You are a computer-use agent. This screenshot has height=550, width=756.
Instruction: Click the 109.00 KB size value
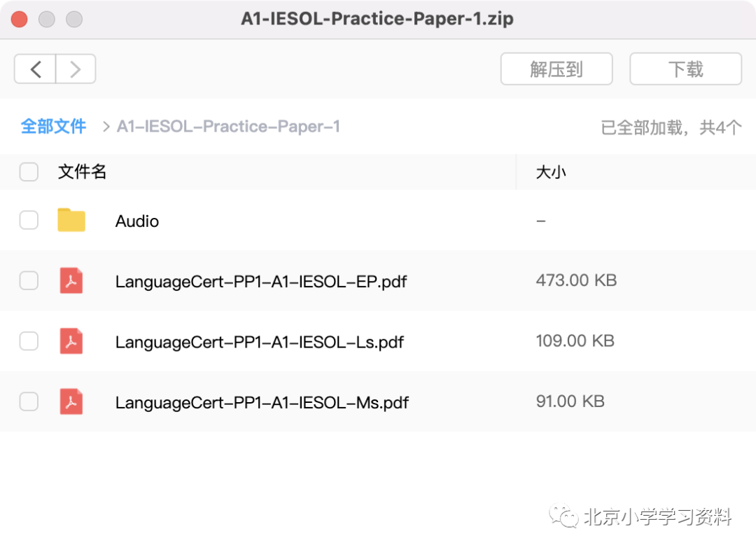(x=575, y=341)
